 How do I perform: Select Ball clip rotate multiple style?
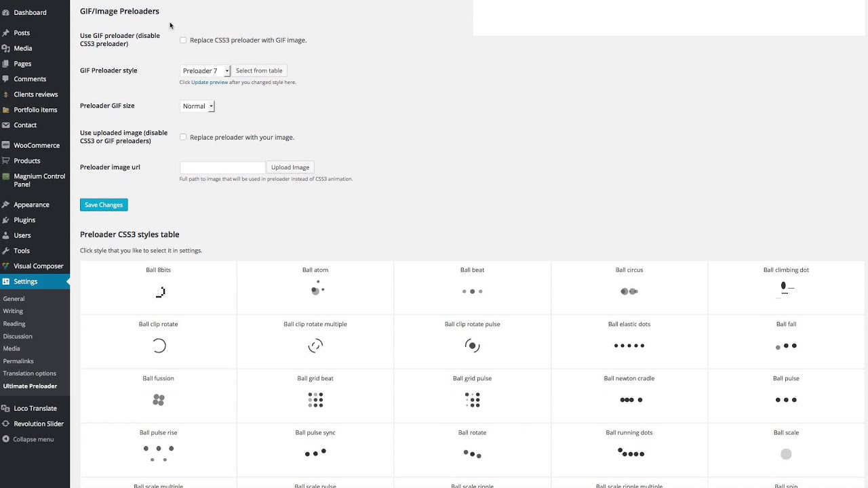tap(315, 342)
